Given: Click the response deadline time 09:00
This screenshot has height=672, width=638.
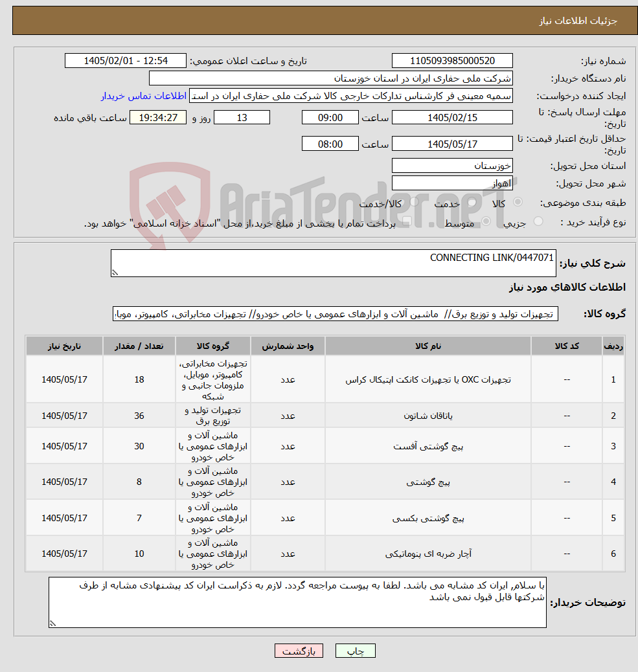Looking at the screenshot, I should coord(330,117).
